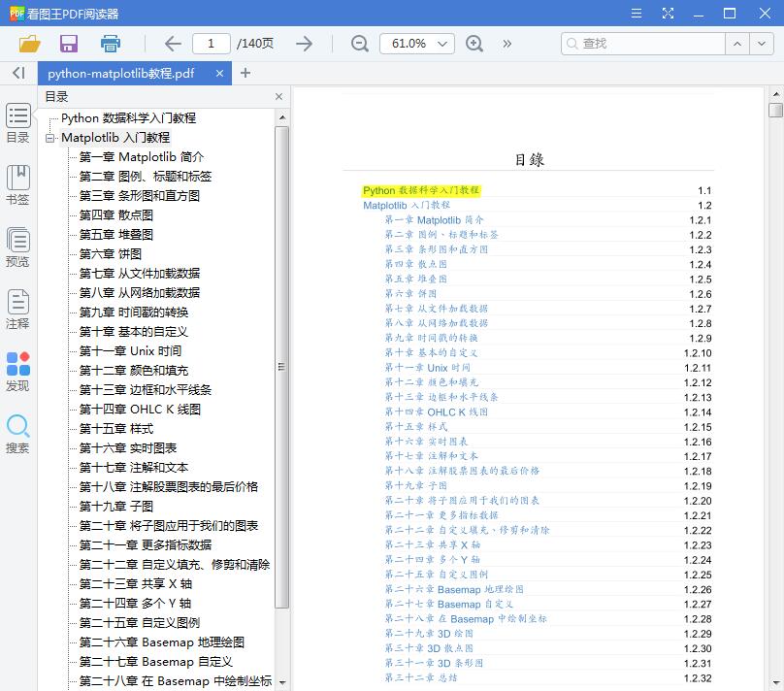Open the 书签 bookmarks sidebar panel
This screenshot has width=784, height=691.
coord(18,185)
